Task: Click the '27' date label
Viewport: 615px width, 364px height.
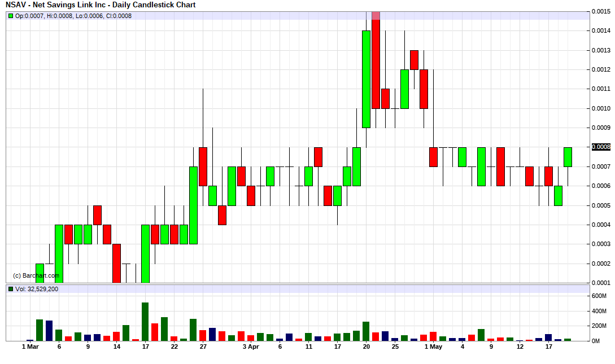Action: [203, 347]
